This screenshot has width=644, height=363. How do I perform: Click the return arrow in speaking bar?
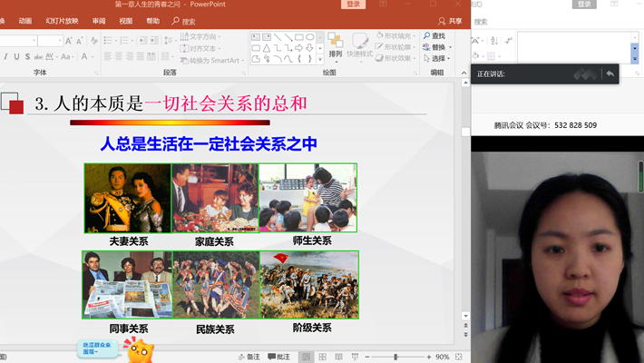click(610, 74)
